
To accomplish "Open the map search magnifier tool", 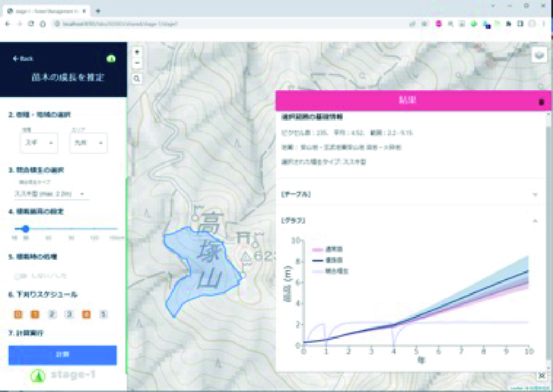I will tap(137, 79).
